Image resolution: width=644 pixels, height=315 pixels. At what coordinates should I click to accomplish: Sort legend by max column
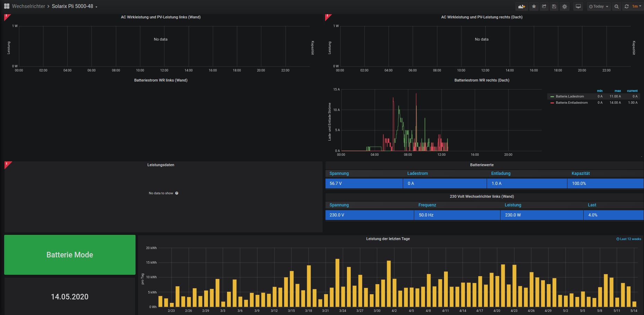[x=618, y=91]
